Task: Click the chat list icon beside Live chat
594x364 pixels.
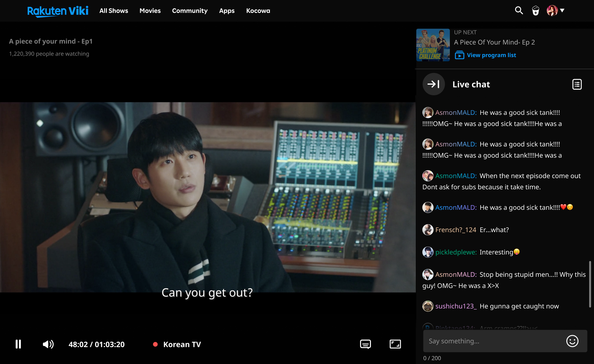Action: point(577,84)
